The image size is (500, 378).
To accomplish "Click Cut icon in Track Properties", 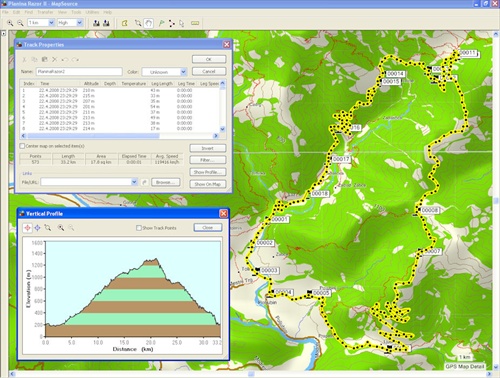I will pos(24,59).
